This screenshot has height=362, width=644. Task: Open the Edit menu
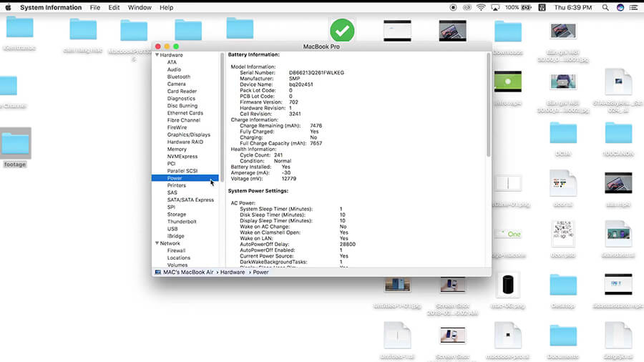coord(114,7)
